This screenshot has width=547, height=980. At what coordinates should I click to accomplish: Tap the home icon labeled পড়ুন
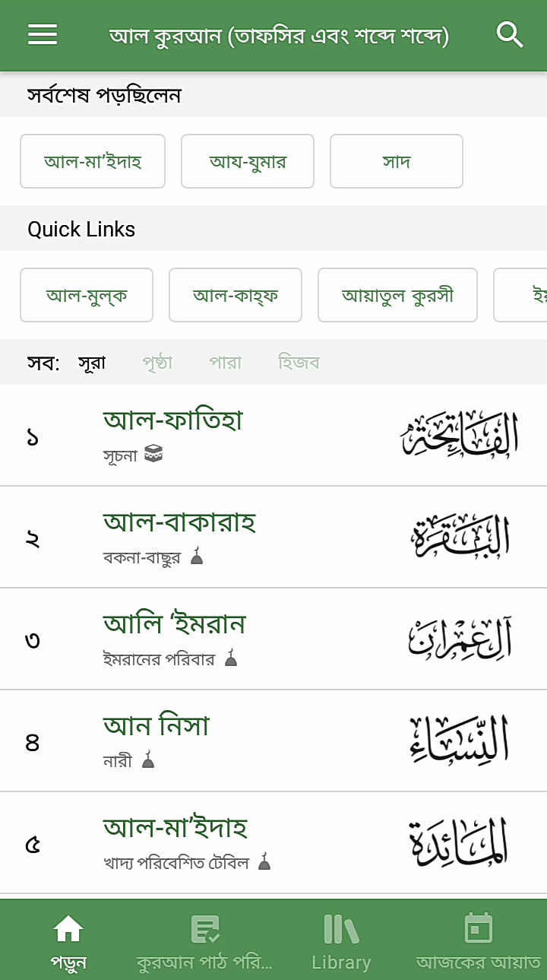(x=68, y=928)
